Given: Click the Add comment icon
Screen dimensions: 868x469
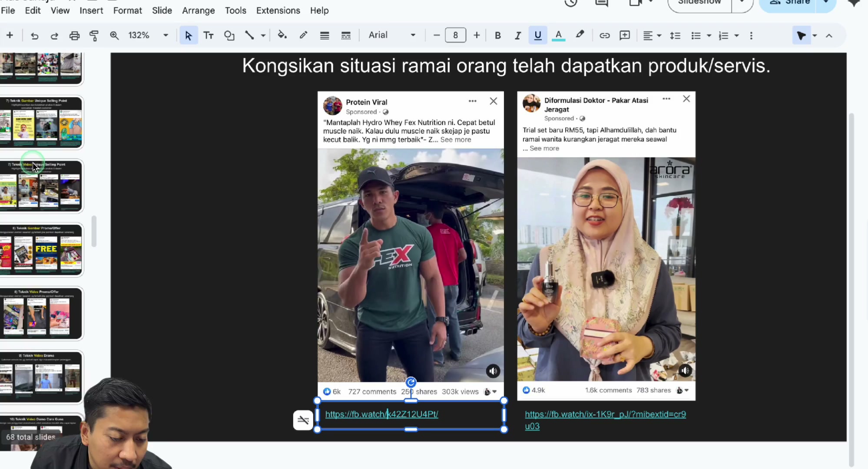Looking at the screenshot, I should tap(625, 36).
